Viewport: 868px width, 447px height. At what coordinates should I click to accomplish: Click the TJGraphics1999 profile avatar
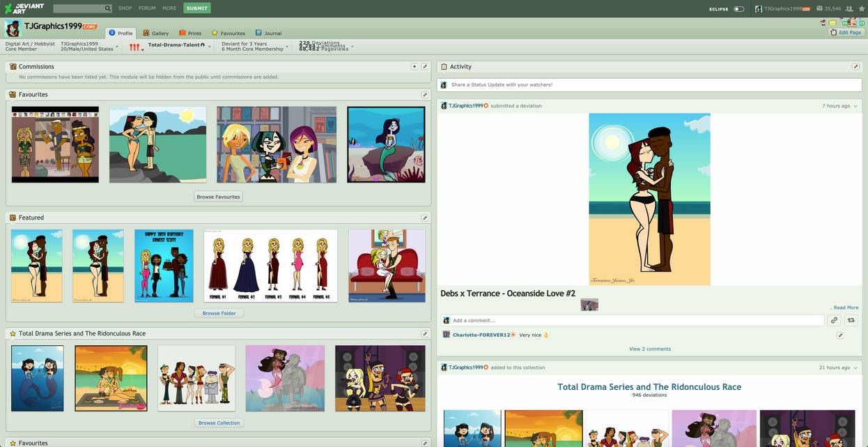tap(13, 29)
